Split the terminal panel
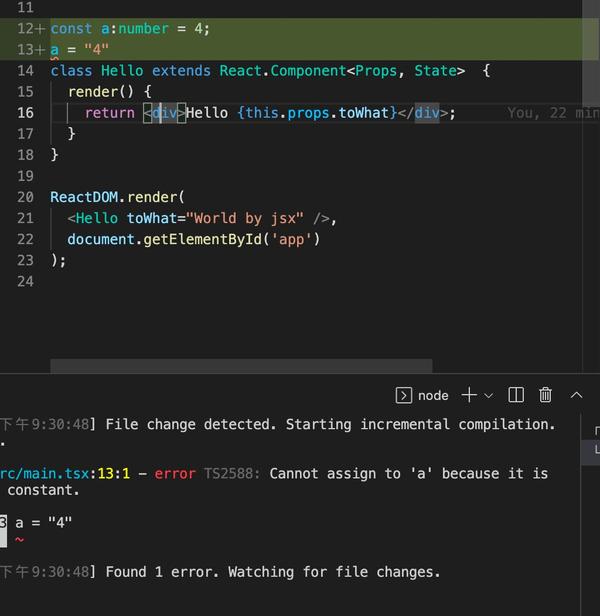 (516, 395)
